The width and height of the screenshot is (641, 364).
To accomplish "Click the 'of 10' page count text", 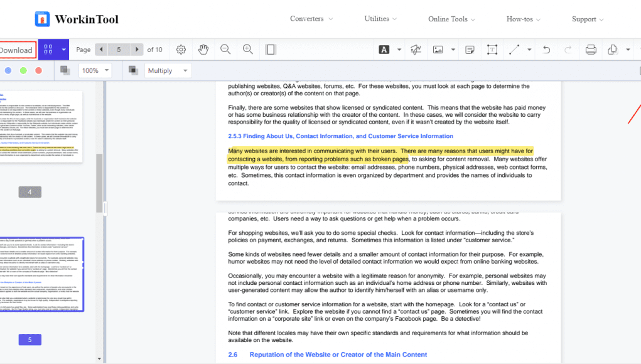I will click(x=154, y=50).
